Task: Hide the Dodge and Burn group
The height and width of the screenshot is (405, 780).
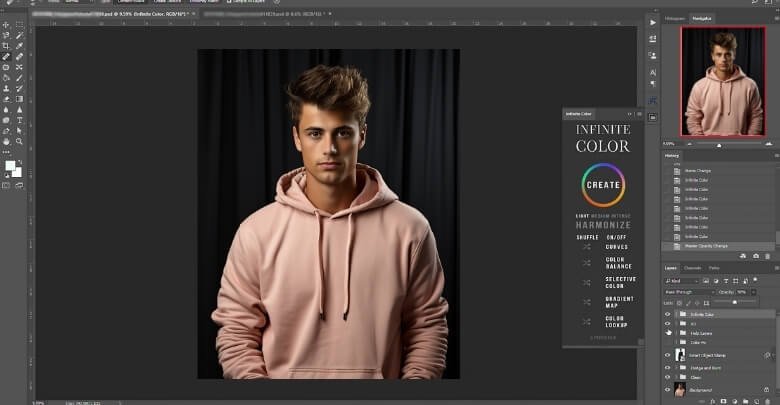Action: 668,368
